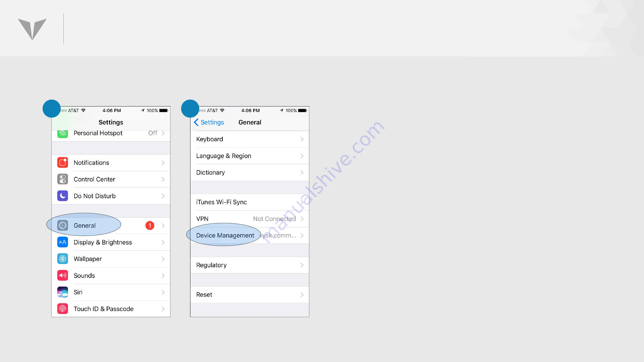Open Regulatory row chevron
Viewport: 644px width, 362px height.
click(x=302, y=265)
